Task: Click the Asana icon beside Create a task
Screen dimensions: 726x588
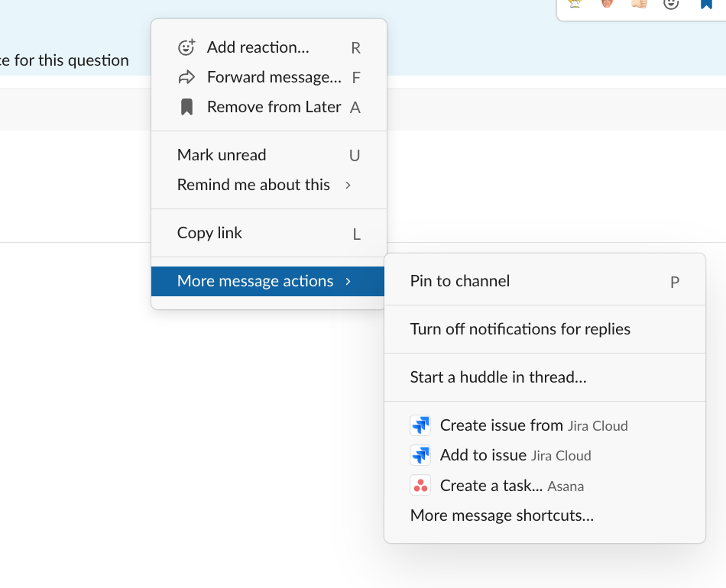Action: tap(420, 486)
